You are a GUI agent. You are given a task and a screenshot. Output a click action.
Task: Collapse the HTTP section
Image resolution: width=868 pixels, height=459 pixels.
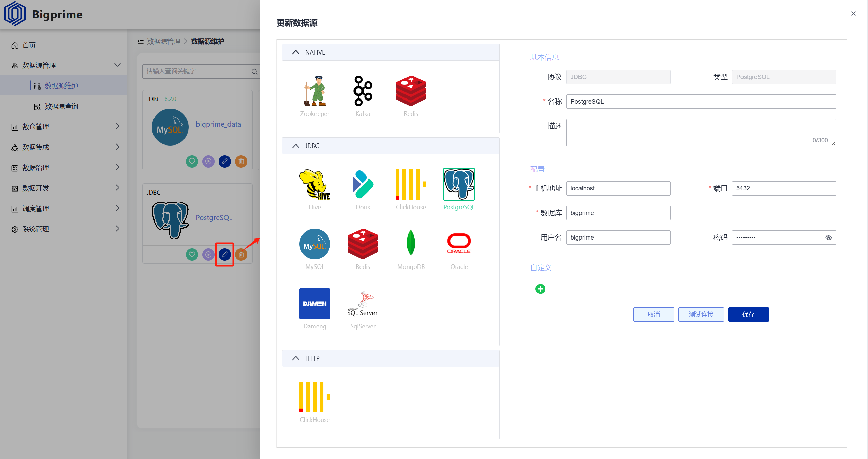[x=296, y=358]
